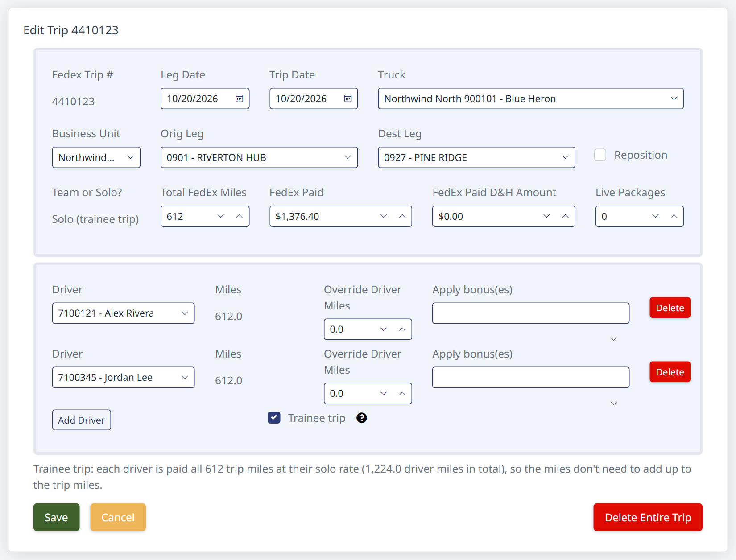Increase Total FedEx Miles with up arrow
Image resolution: width=736 pixels, height=560 pixels.
click(239, 216)
